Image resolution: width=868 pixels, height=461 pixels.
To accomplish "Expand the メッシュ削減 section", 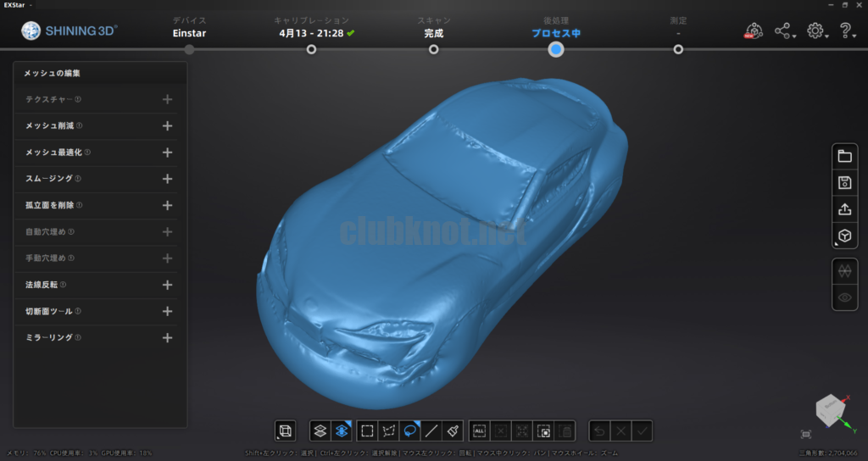I will click(x=167, y=126).
